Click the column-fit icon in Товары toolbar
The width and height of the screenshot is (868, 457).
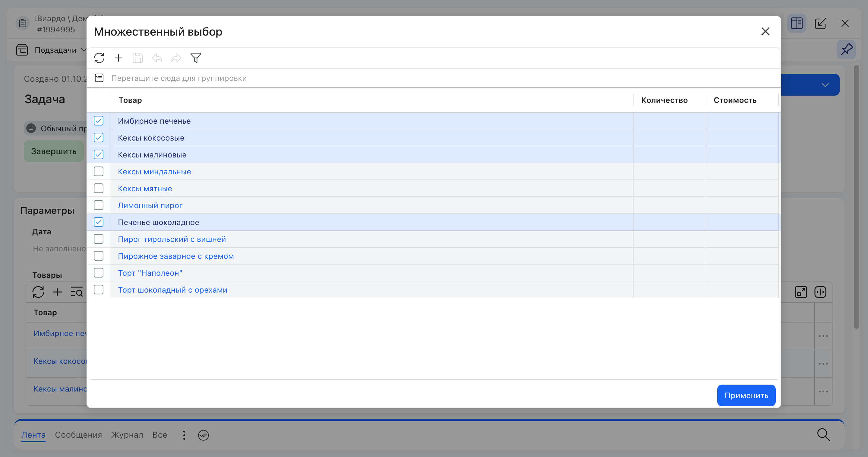820,292
